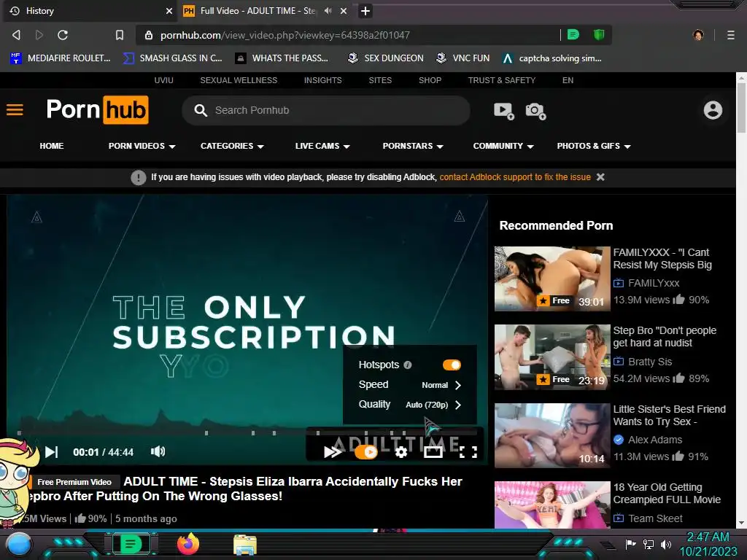
Task: Switch to the History browser tab
Action: pyautogui.click(x=90, y=11)
